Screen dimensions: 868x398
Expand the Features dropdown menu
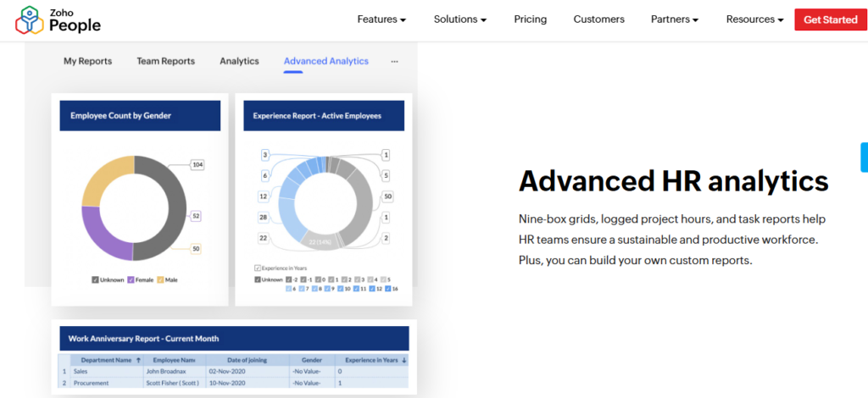(x=381, y=19)
